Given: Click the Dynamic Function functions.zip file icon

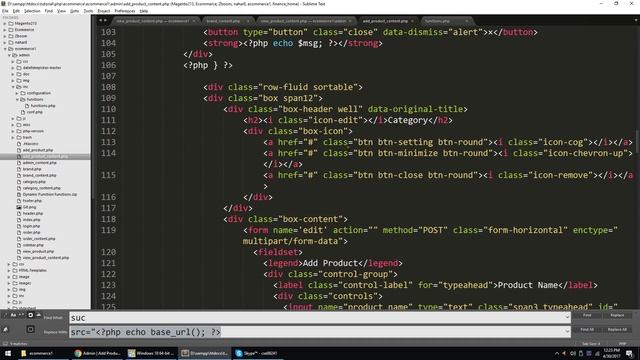Looking at the screenshot, I should click(x=19, y=195).
